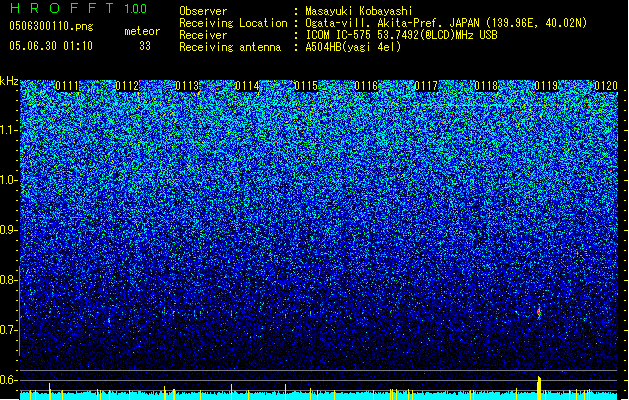This screenshot has height=400, width=629.
Task: Select the Ogata-vill. Akita-Pref. JAPAN location text
Action: point(446,23)
